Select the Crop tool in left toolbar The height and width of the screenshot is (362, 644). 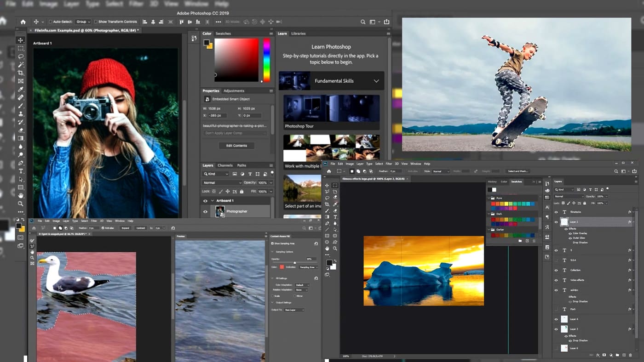(21, 73)
